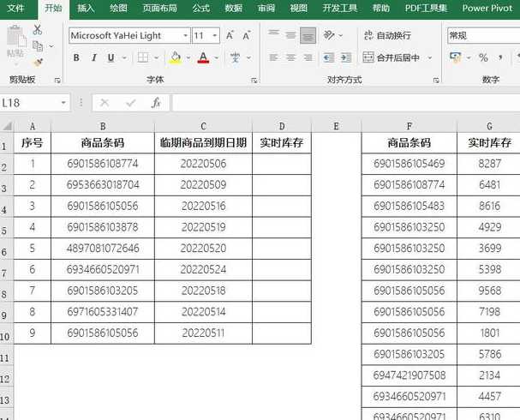Open the font color dropdown arrow
This screenshot has height=420, width=520.
(216, 57)
